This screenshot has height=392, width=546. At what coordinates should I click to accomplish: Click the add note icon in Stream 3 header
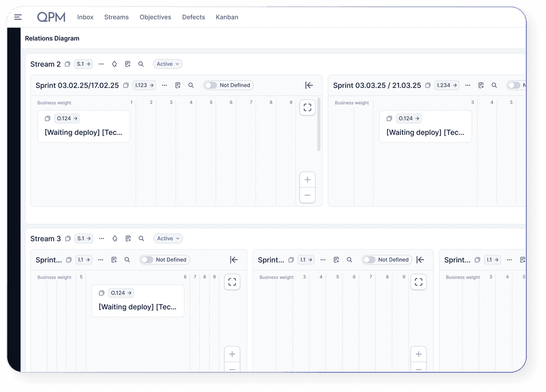tap(128, 238)
